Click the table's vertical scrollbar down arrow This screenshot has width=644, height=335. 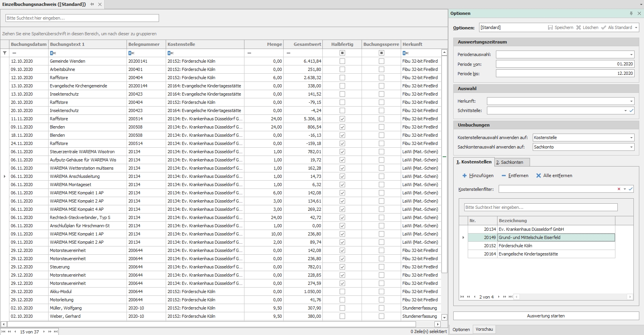click(444, 317)
